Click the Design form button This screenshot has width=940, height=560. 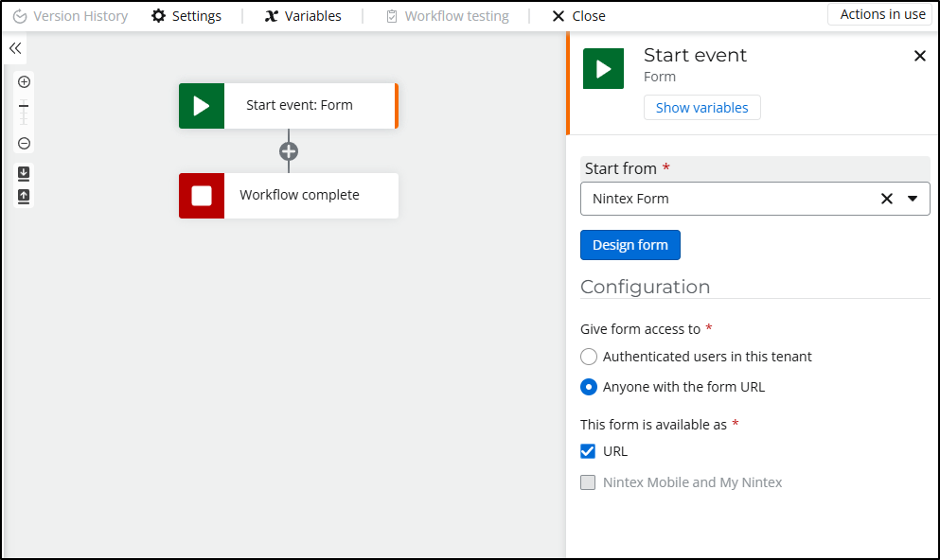tap(630, 245)
